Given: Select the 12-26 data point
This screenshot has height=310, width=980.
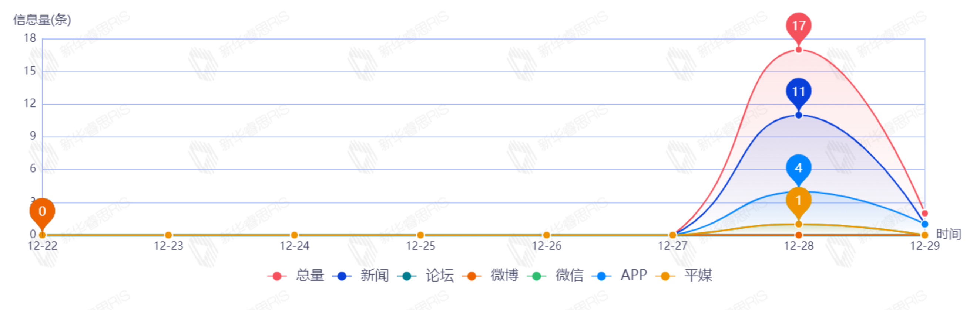Looking at the screenshot, I should tap(546, 235).
